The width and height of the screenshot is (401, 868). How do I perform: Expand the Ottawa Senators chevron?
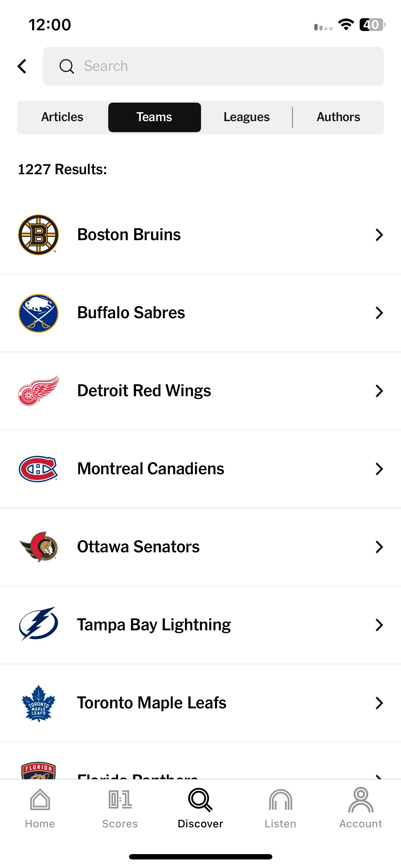coord(379,547)
